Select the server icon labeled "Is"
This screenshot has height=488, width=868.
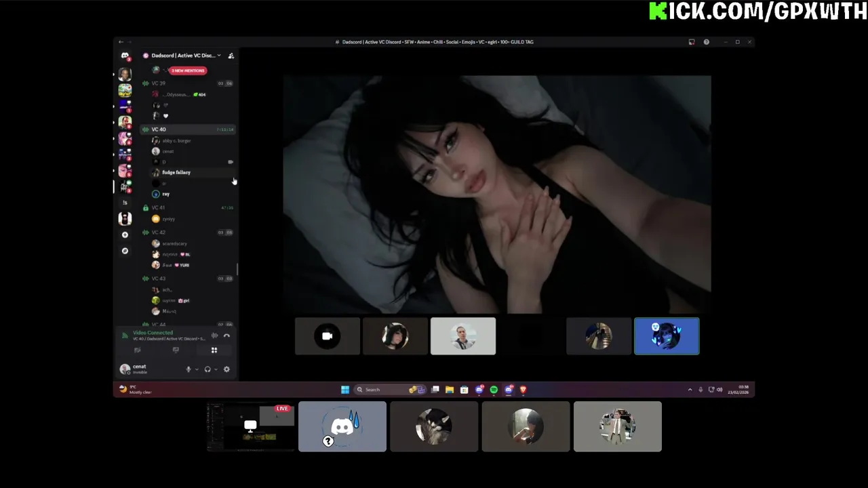tap(125, 203)
